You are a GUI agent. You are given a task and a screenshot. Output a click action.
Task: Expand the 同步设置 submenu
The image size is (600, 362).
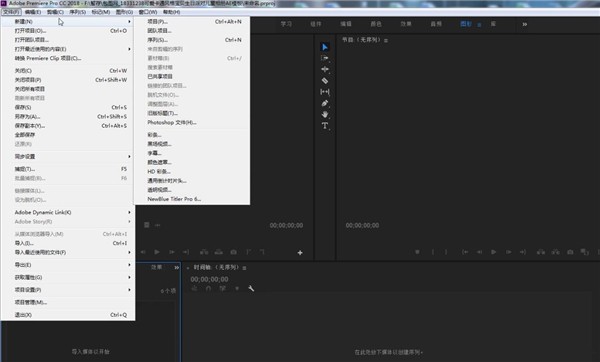click(68, 157)
